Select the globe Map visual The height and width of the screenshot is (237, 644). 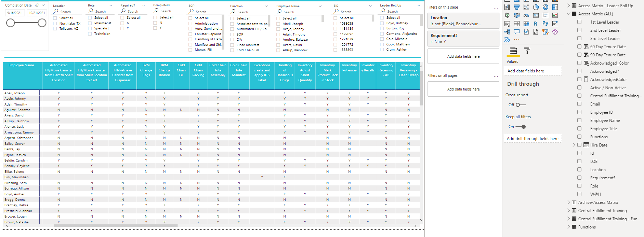point(507,15)
